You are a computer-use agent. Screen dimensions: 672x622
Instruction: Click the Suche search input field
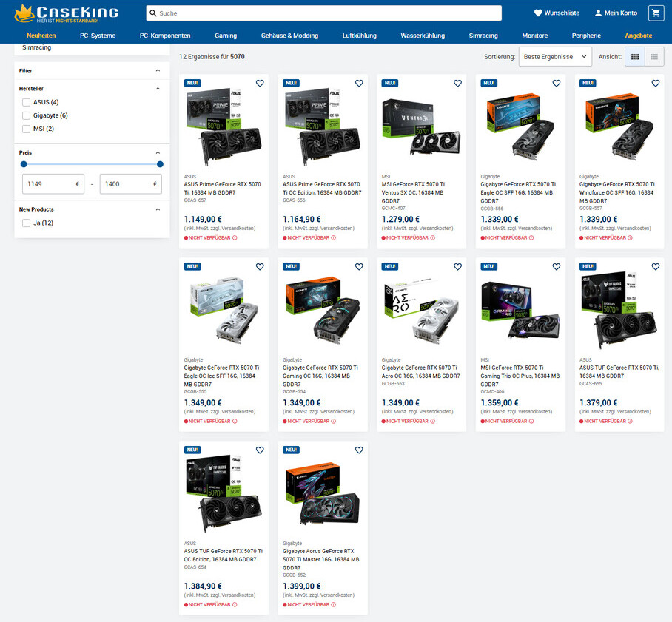tap(323, 13)
